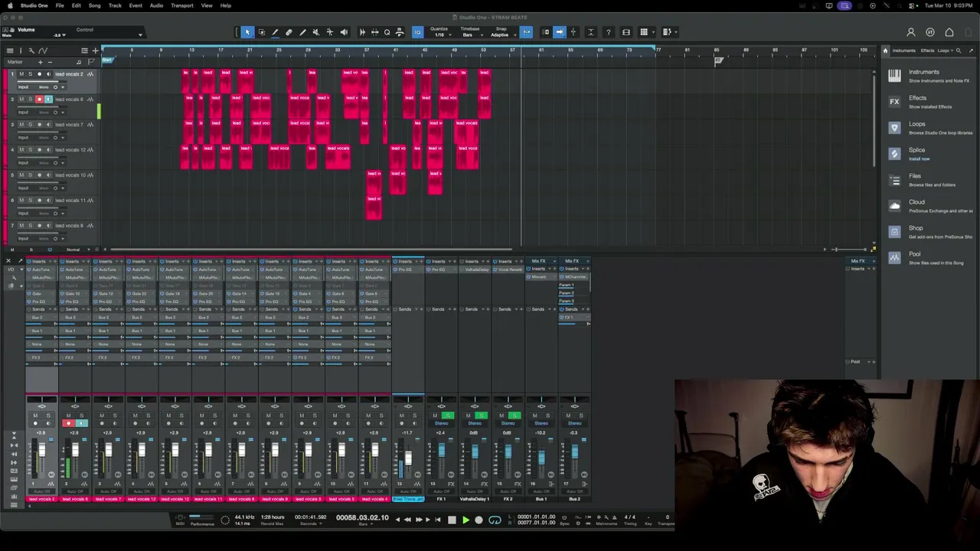Go to browser home icon
The width and height of the screenshot is (980, 551).
[x=886, y=51]
